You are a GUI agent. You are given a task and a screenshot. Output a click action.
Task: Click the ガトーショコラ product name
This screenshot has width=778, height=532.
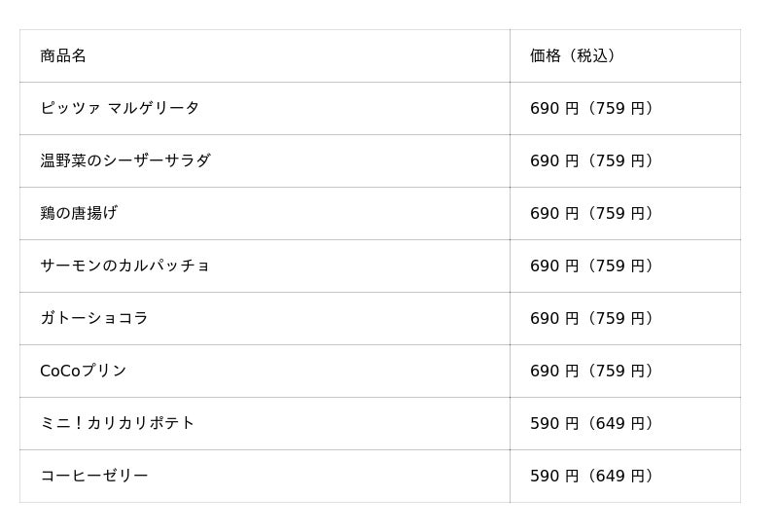coord(94,319)
